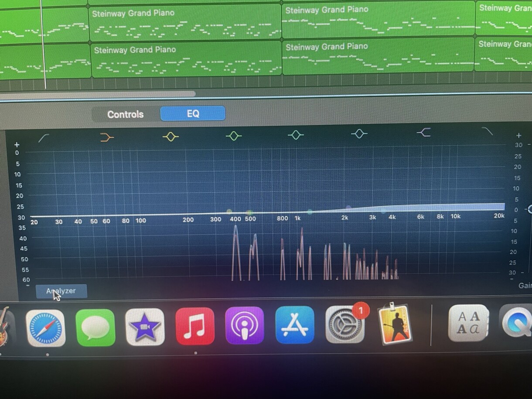Click the 20k frequency label
This screenshot has height=399, width=532.
[499, 215]
